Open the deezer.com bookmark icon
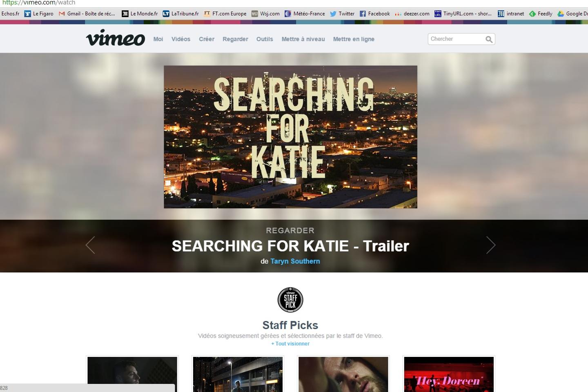The image size is (588, 392). point(398,13)
